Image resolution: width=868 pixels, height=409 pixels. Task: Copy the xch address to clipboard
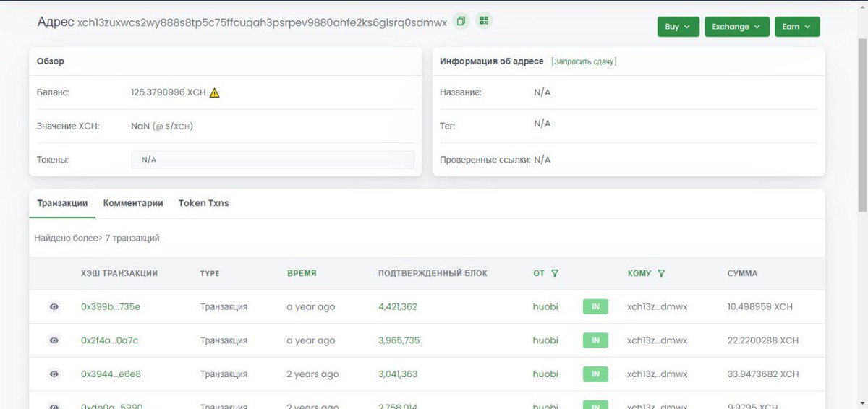point(461,22)
